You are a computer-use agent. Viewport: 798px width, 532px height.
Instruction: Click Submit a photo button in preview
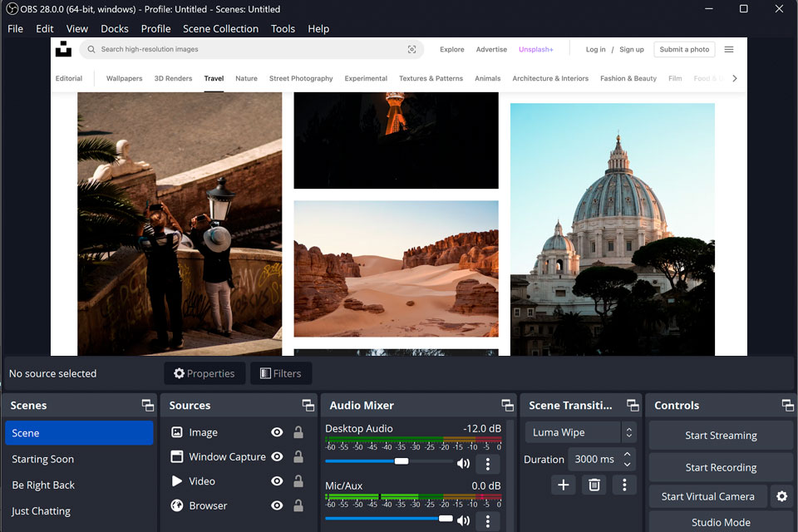pyautogui.click(x=684, y=49)
